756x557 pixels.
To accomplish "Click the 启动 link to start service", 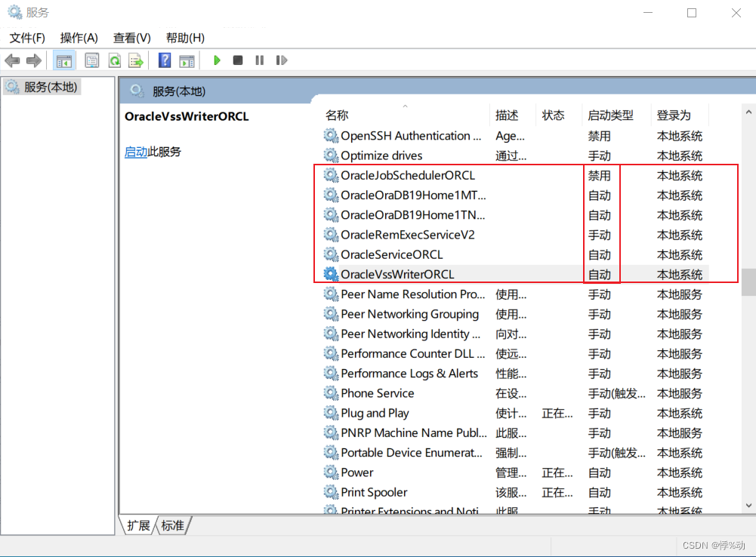I will (x=135, y=152).
